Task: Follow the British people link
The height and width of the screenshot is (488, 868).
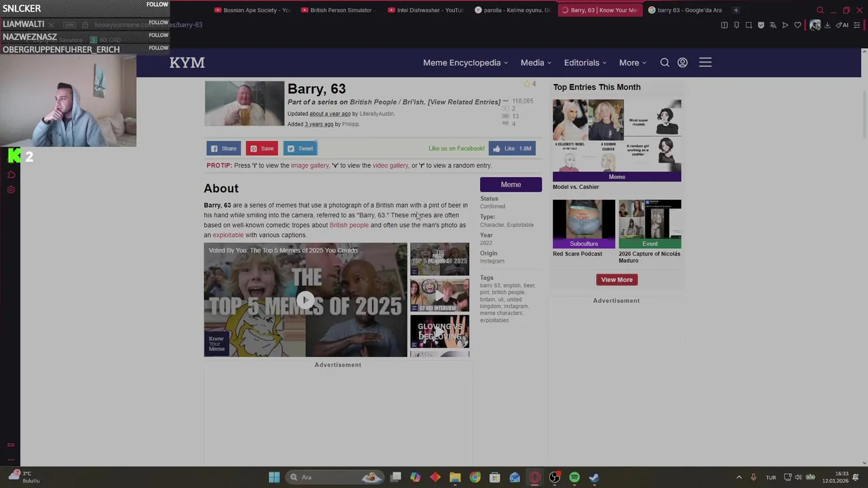Action: [x=349, y=225]
